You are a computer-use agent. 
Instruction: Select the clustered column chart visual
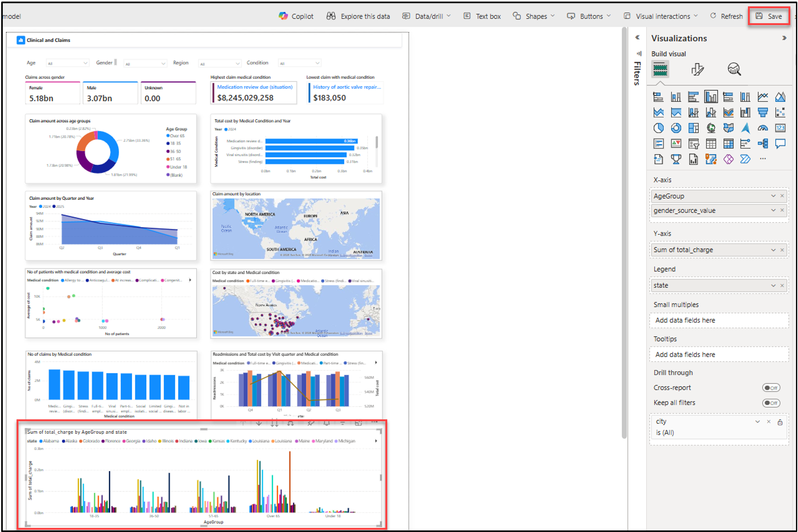(711, 97)
